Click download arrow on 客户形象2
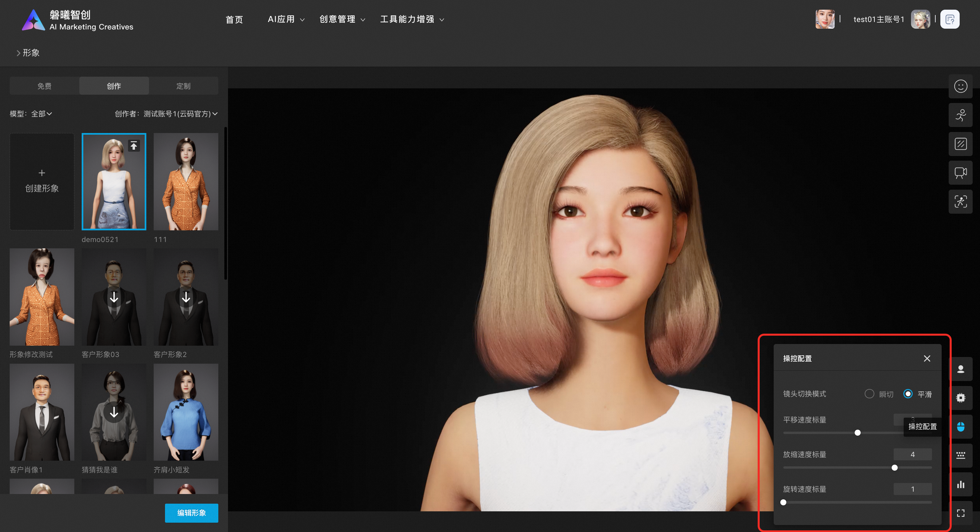This screenshot has height=532, width=980. point(186,297)
